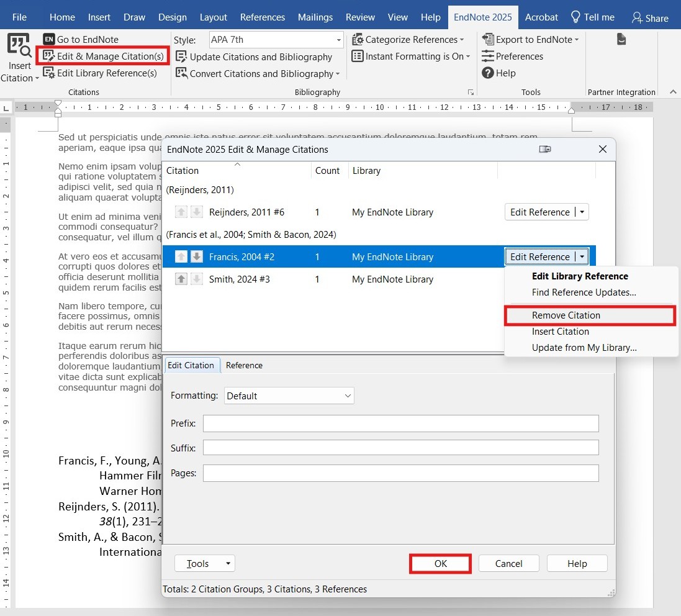Open Edit & Manage Citation(s)
The width and height of the screenshot is (681, 616).
click(x=104, y=56)
